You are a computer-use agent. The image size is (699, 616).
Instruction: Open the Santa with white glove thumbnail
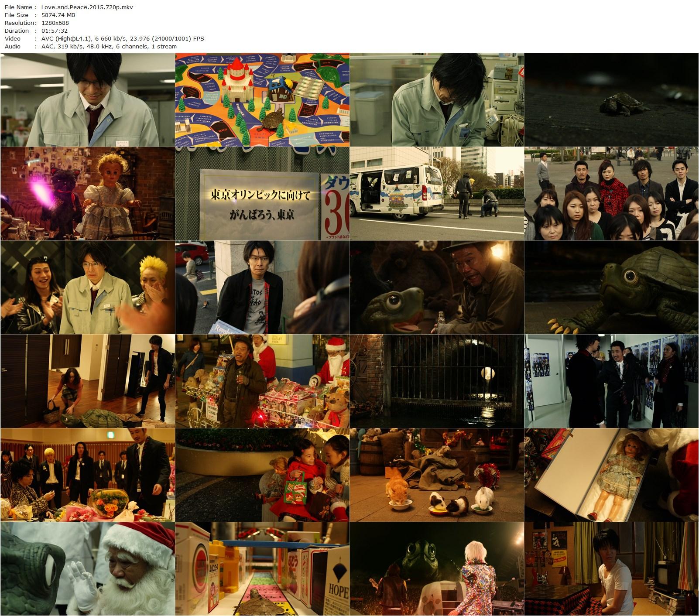click(87, 569)
